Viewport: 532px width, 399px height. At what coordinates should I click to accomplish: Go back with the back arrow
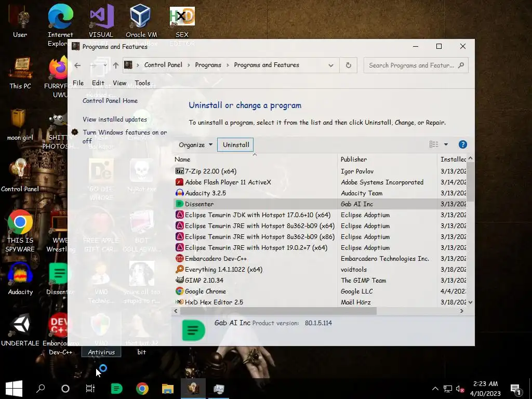pos(78,65)
